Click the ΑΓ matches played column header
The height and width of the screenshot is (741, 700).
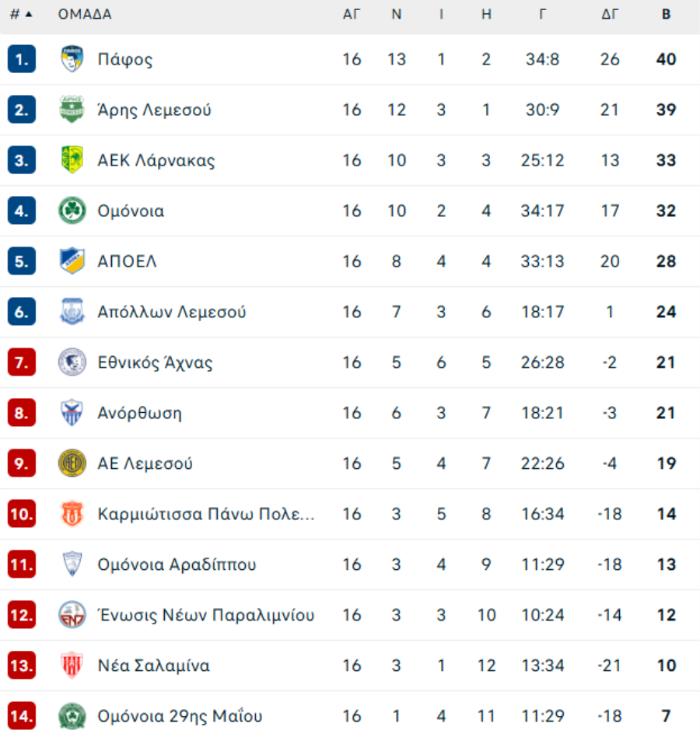tap(352, 14)
